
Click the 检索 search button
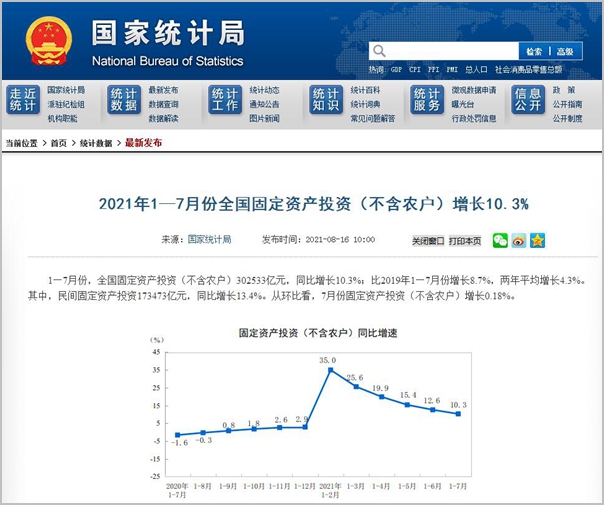tap(533, 51)
